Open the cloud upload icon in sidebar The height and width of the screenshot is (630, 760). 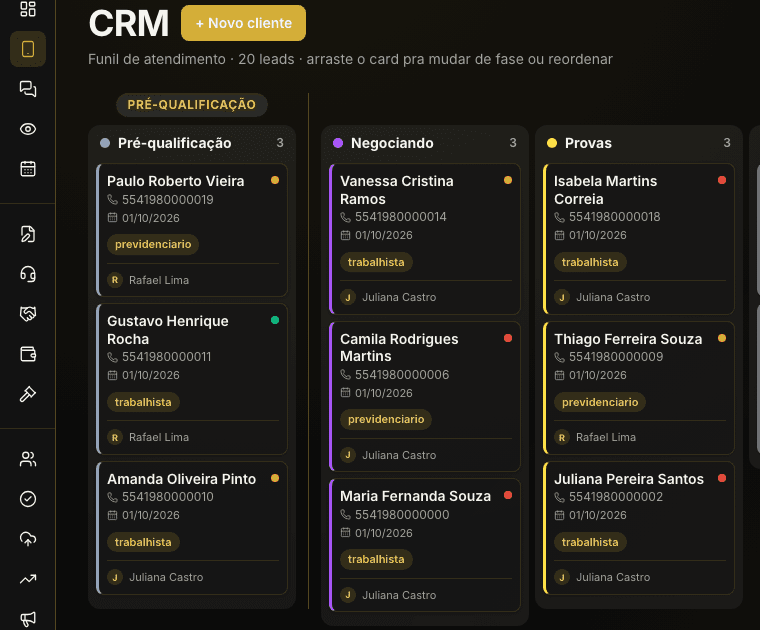pos(28,539)
